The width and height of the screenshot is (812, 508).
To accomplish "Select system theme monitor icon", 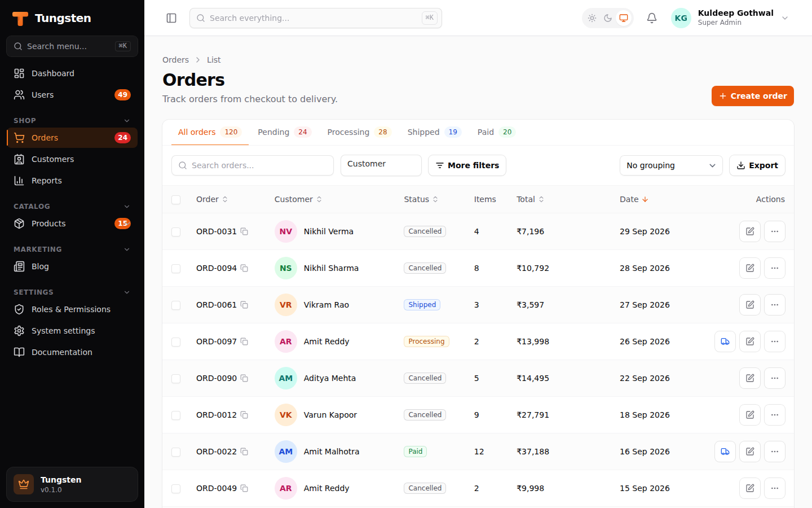I will [x=624, y=18].
